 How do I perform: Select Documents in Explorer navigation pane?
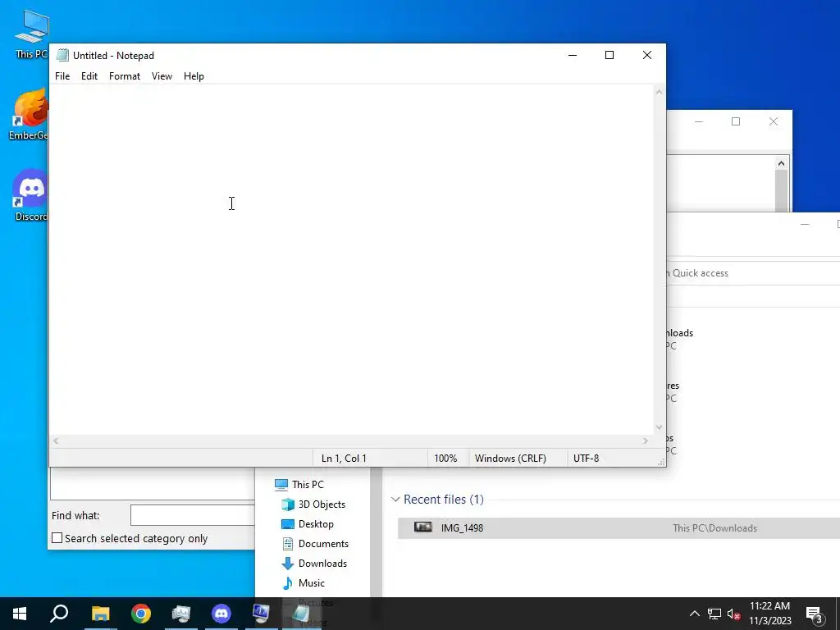pos(323,544)
